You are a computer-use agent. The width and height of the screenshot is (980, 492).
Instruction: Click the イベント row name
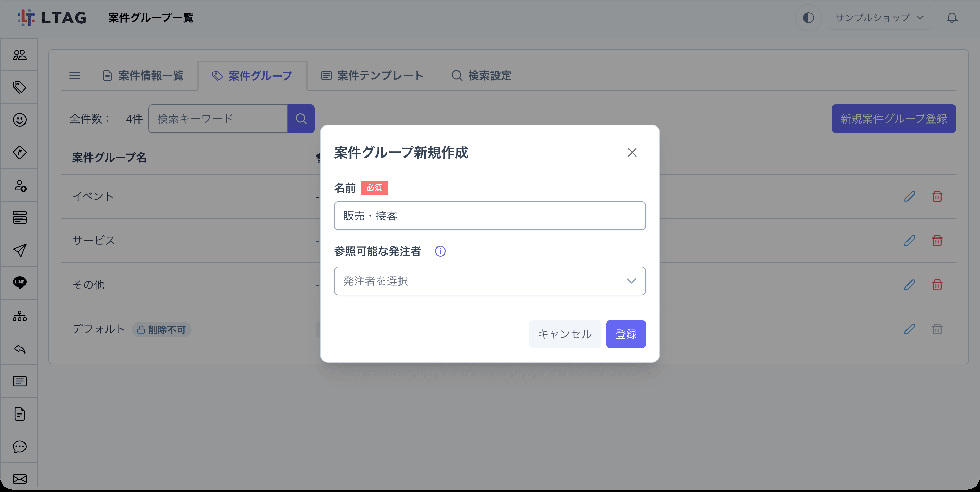(93, 196)
